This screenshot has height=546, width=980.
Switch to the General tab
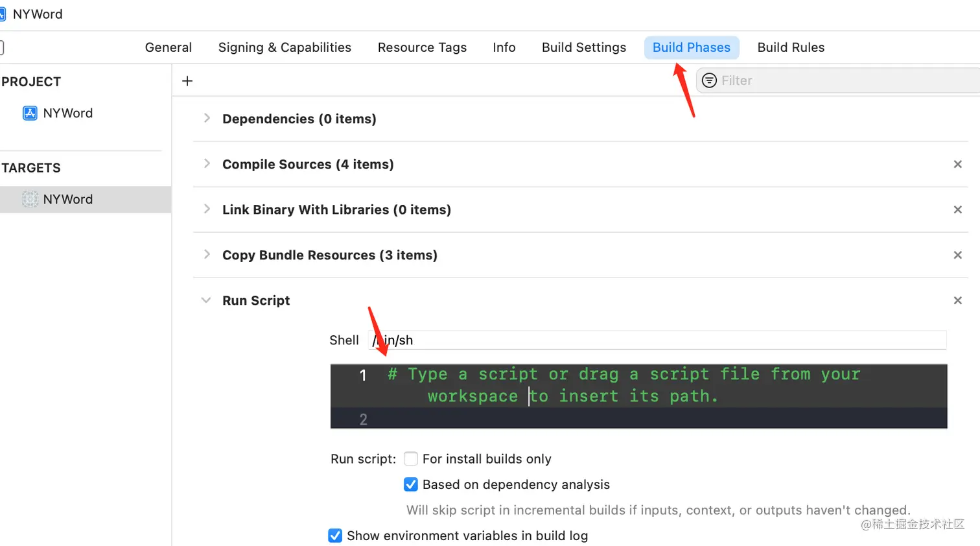pos(169,47)
